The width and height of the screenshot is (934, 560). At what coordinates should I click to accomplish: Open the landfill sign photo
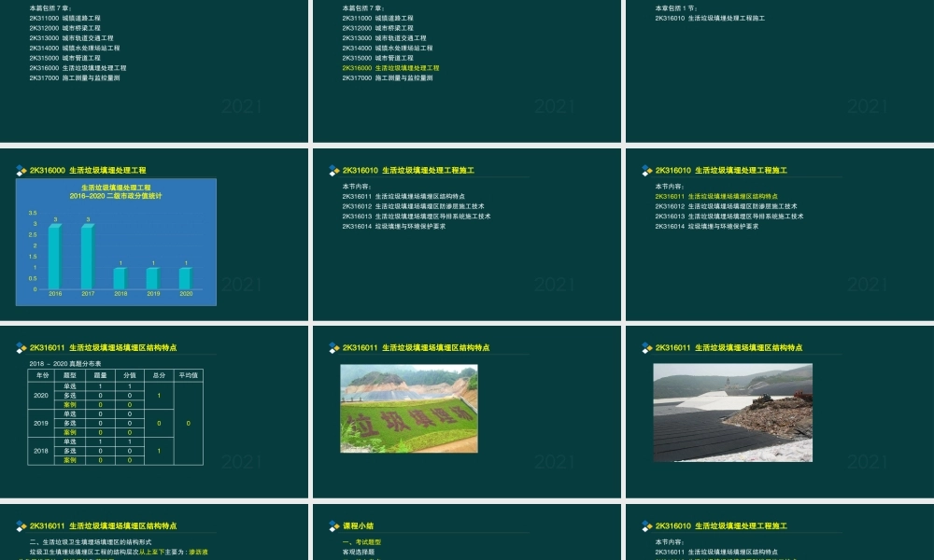coord(408,408)
